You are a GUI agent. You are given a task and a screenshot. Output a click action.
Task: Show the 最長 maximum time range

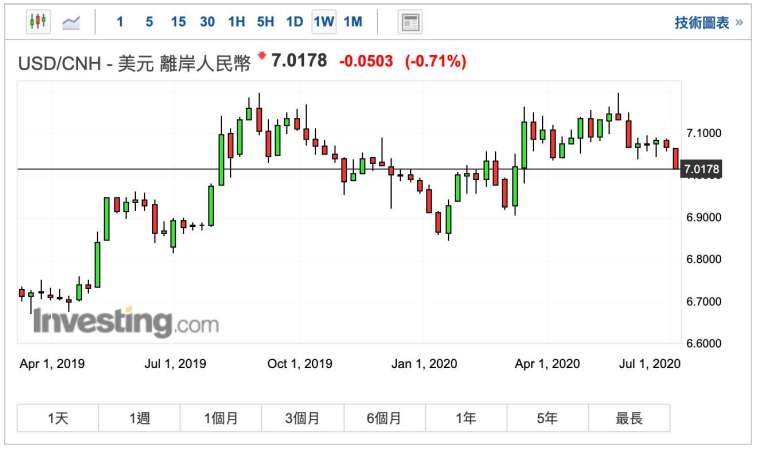coord(629,418)
